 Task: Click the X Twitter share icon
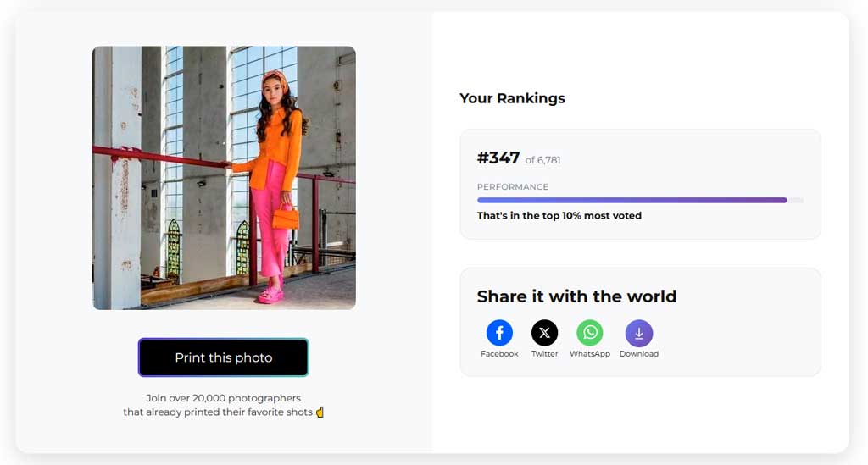[x=545, y=333]
